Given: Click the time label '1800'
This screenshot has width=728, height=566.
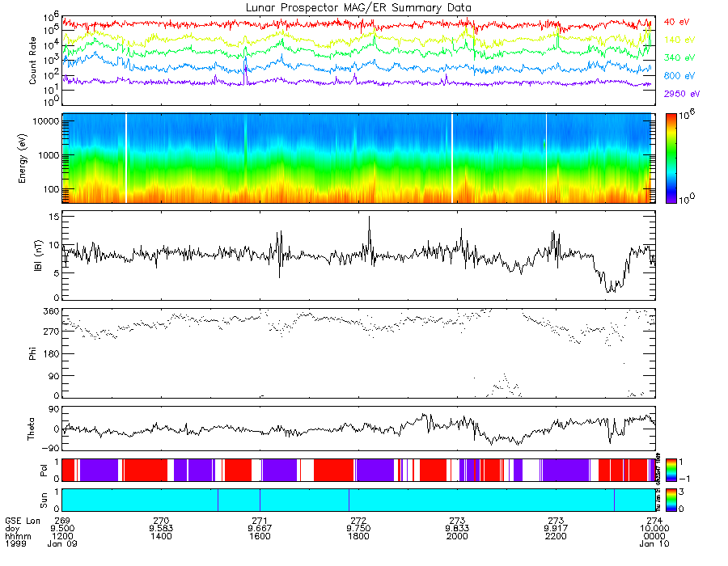Looking at the screenshot, I should 358,536.
